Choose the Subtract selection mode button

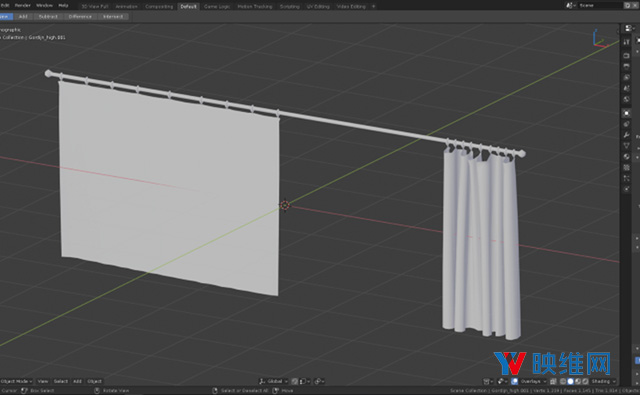pyautogui.click(x=48, y=17)
